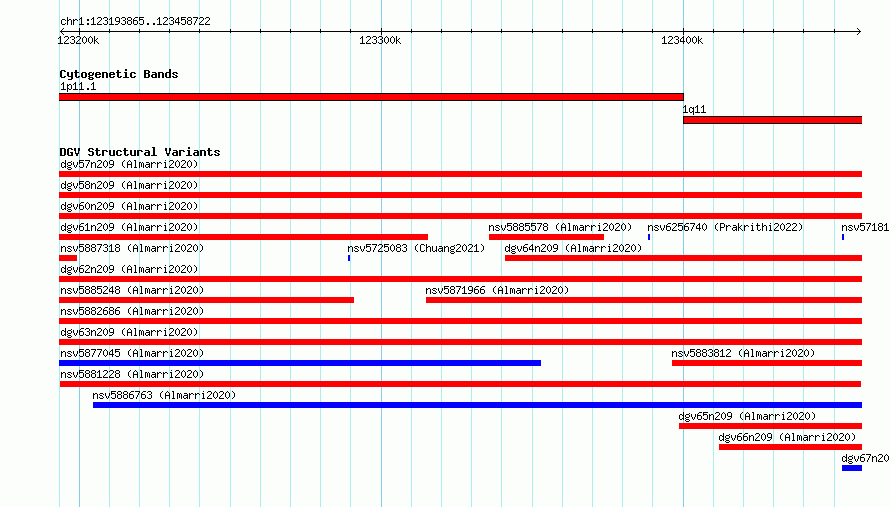Click the ruler's right arrowhead
This screenshot has height=507, width=890.
(x=859, y=31)
